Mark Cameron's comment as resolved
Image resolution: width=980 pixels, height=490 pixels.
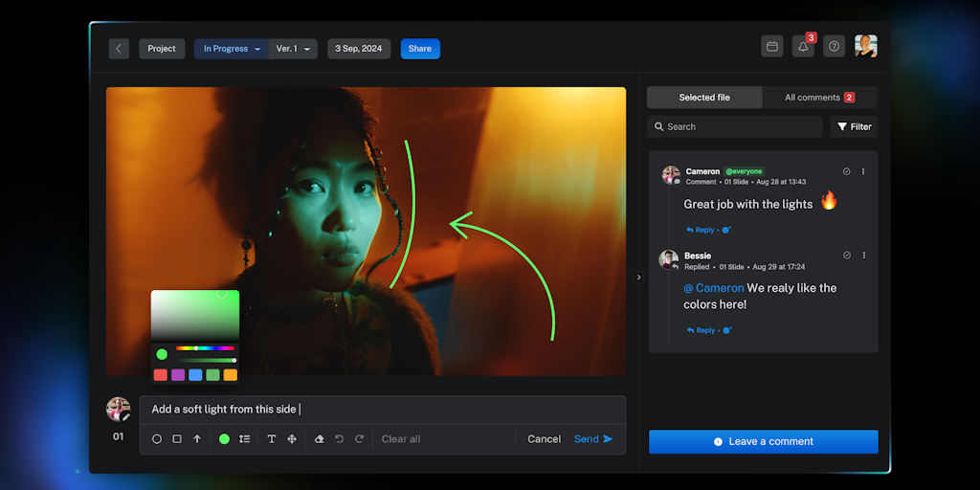pyautogui.click(x=846, y=172)
